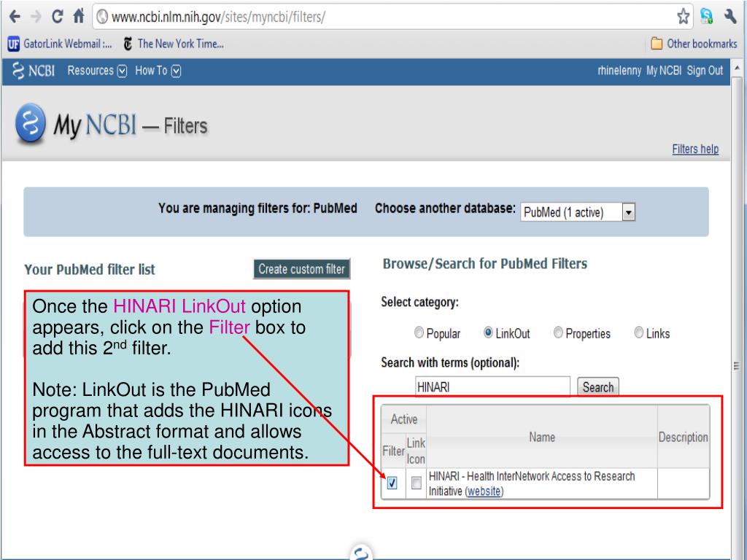Expand the How To menu
The width and height of the screenshot is (747, 560).
[x=158, y=71]
